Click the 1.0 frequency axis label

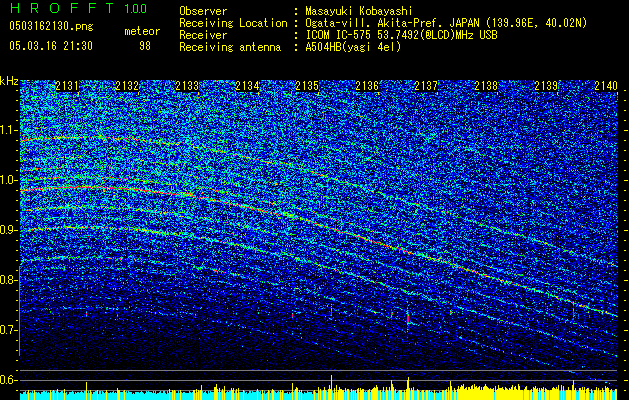(7, 180)
